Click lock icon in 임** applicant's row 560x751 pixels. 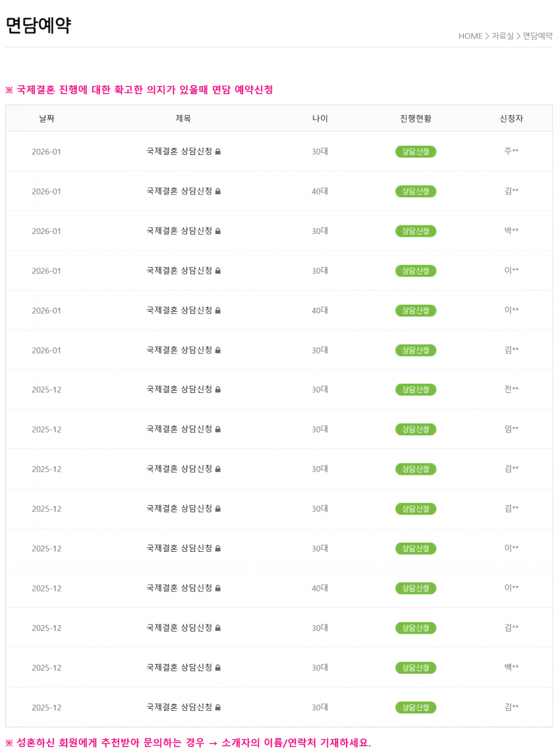tap(218, 429)
